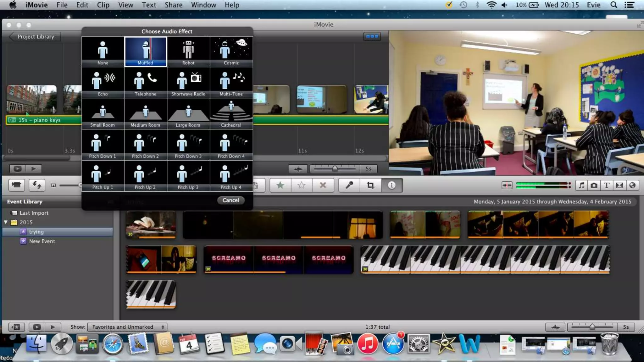Open the crop and rotate tool
Viewport: 644px width, 362px height.
coord(370,185)
